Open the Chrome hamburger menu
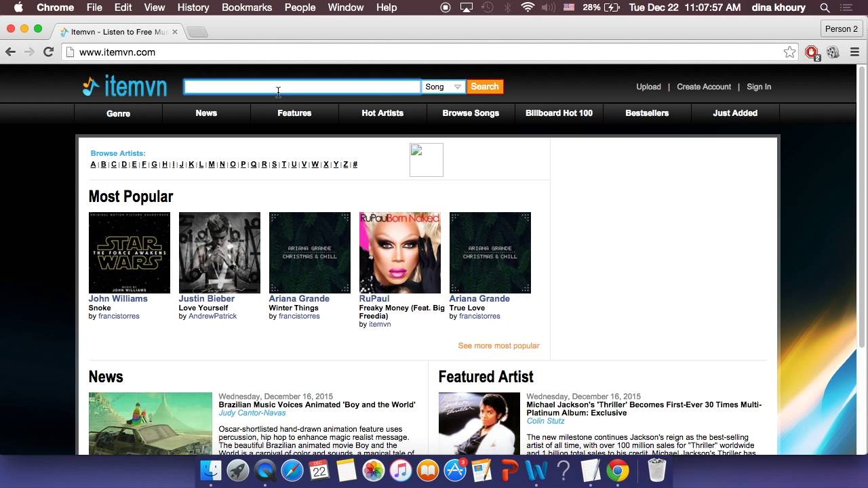This screenshot has height=488, width=868. pyautogui.click(x=854, y=52)
